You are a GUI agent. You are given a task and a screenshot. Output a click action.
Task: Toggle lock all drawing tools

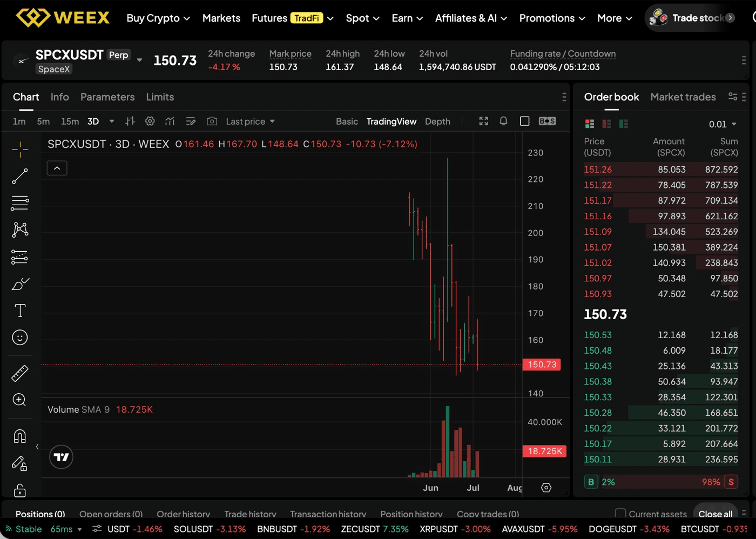point(20,490)
